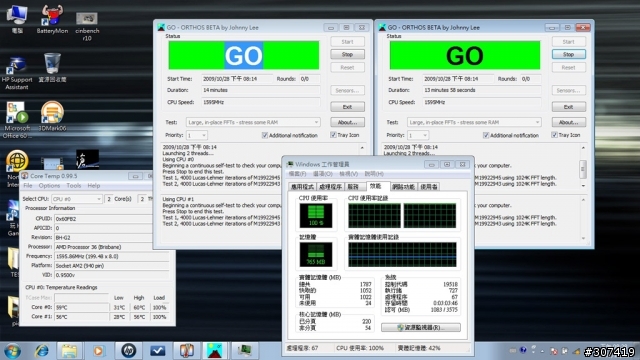Toggle Tray Icon checkbox in right ORTHOS window

[554, 135]
